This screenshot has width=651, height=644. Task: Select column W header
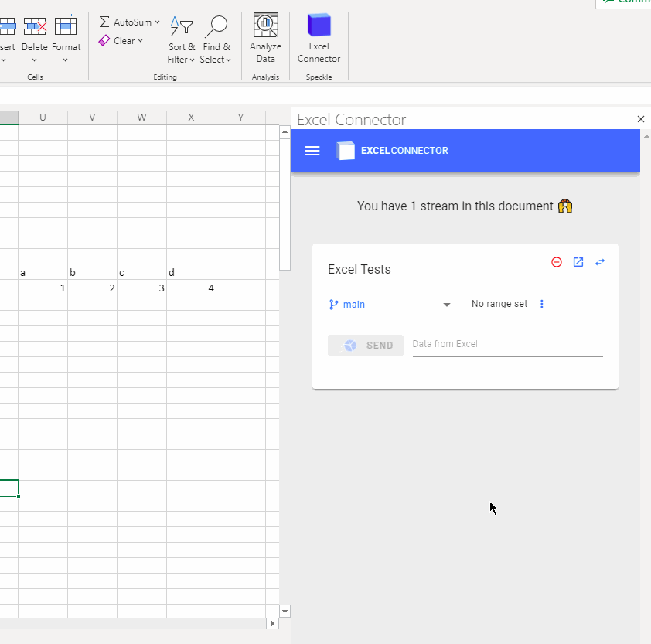pos(141,118)
